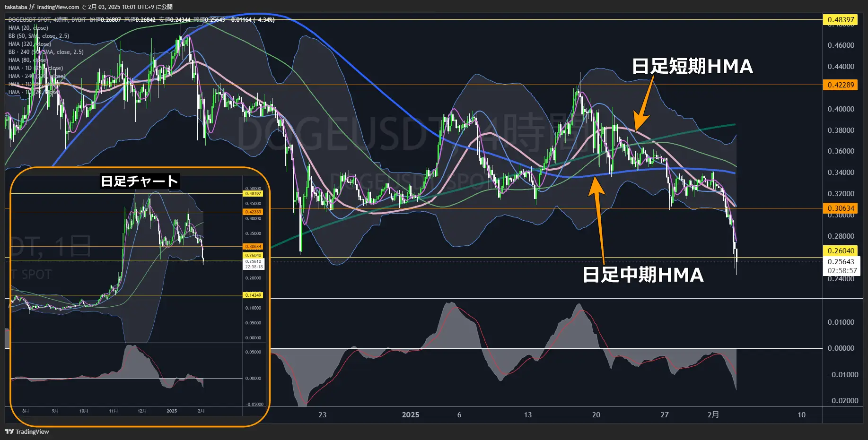This screenshot has height=440, width=868.
Task: Click the 0.36000 price axis tick
Action: [841, 151]
